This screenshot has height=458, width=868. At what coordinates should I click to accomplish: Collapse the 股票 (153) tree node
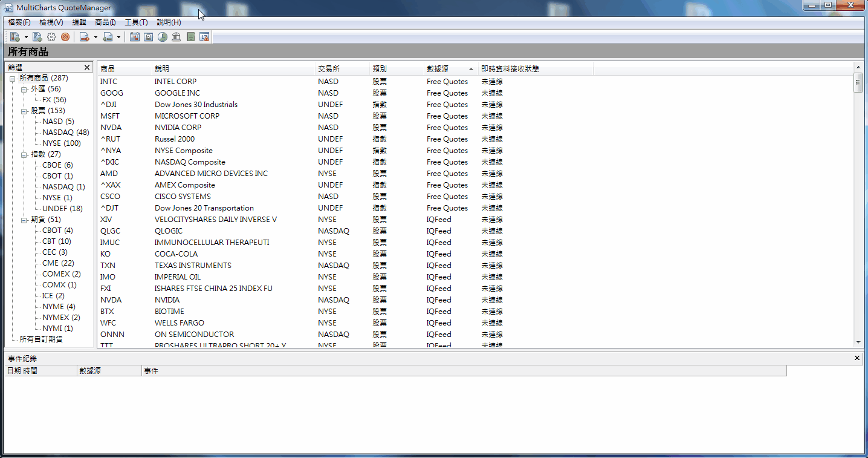point(24,111)
